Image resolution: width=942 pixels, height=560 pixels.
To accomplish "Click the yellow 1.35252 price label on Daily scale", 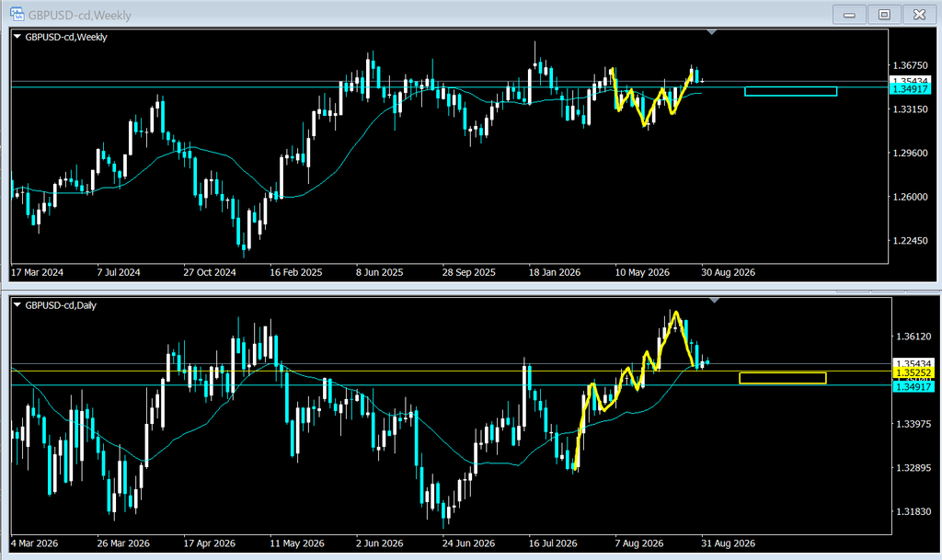I will (913, 372).
